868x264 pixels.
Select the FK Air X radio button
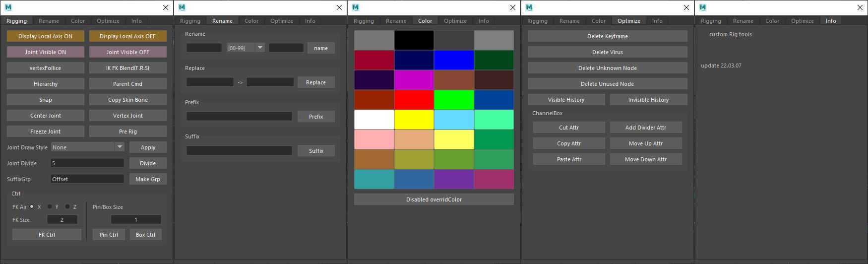[32, 206]
